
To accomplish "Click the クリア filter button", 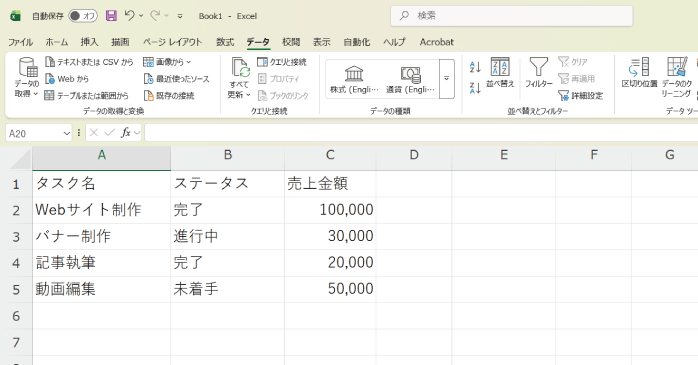I will point(573,62).
